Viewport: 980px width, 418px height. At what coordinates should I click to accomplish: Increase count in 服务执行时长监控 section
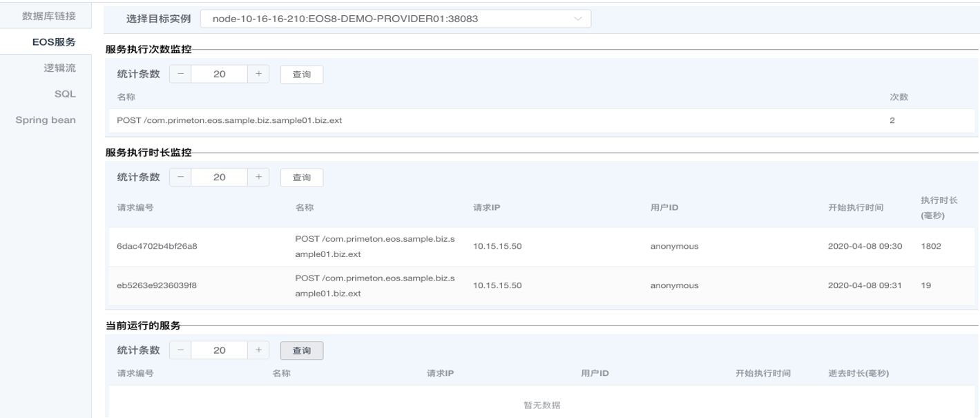258,178
